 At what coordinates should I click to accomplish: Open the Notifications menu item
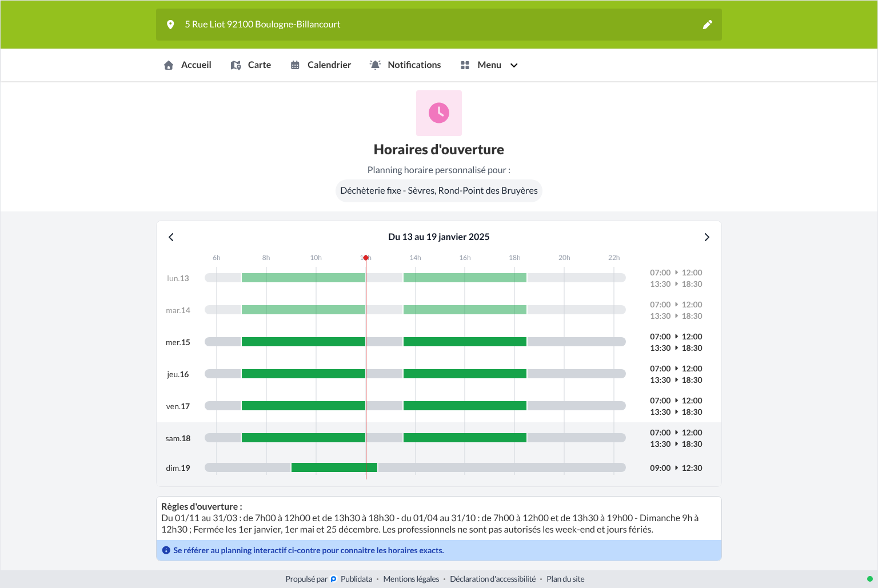pyautogui.click(x=405, y=65)
